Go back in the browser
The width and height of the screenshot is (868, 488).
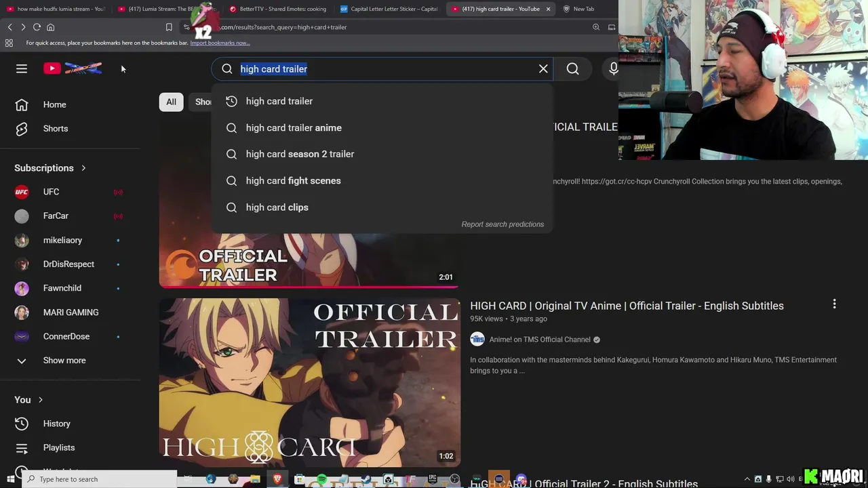(9, 27)
